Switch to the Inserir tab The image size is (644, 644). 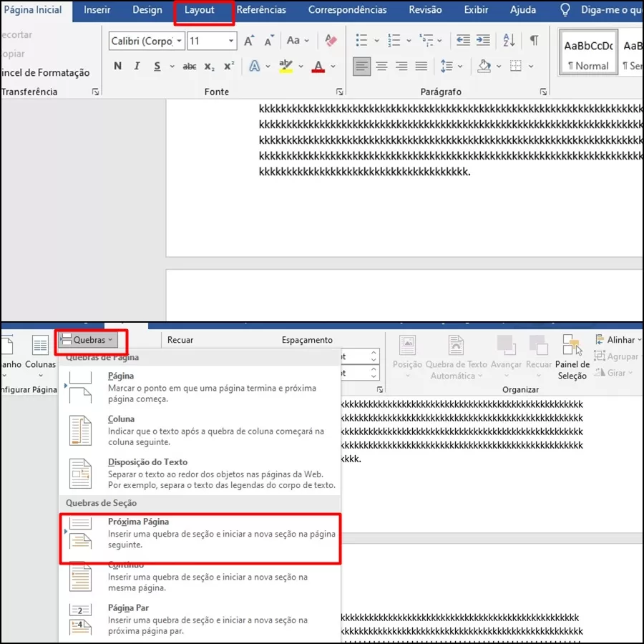pos(97,10)
